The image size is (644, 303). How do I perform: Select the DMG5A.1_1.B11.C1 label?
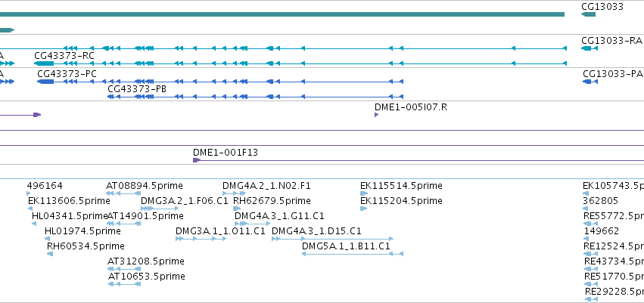pyautogui.click(x=346, y=246)
